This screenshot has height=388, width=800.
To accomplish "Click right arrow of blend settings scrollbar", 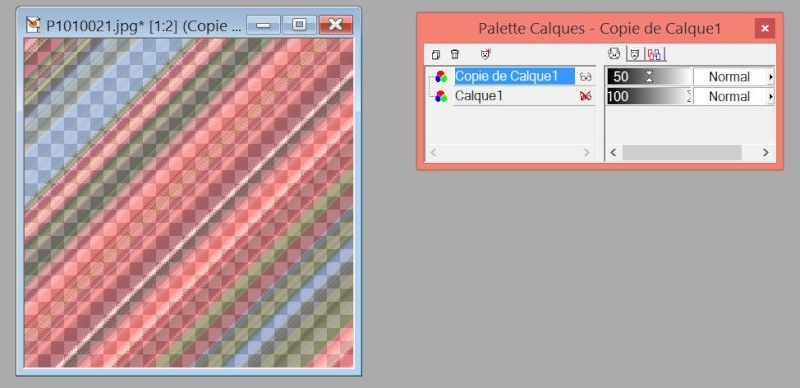I will [x=765, y=152].
